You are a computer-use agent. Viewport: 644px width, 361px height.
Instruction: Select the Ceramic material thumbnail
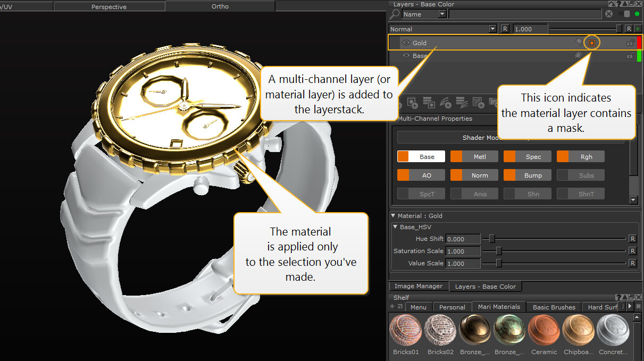544,331
